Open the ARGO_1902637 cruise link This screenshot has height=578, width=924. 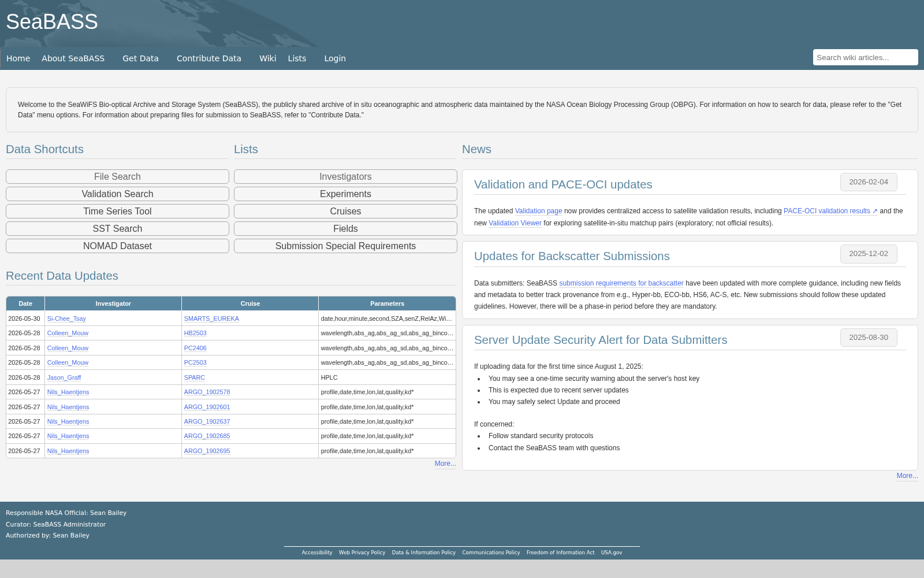tap(207, 422)
